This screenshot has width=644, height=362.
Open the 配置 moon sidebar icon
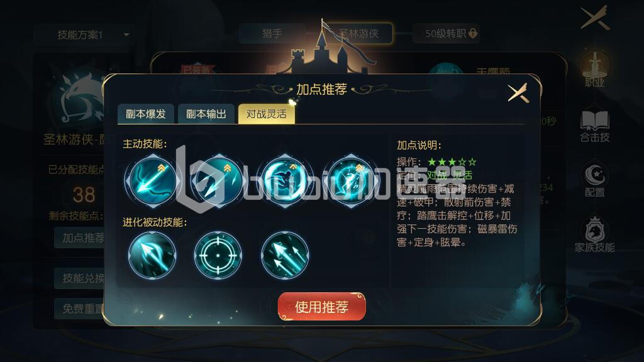595,180
